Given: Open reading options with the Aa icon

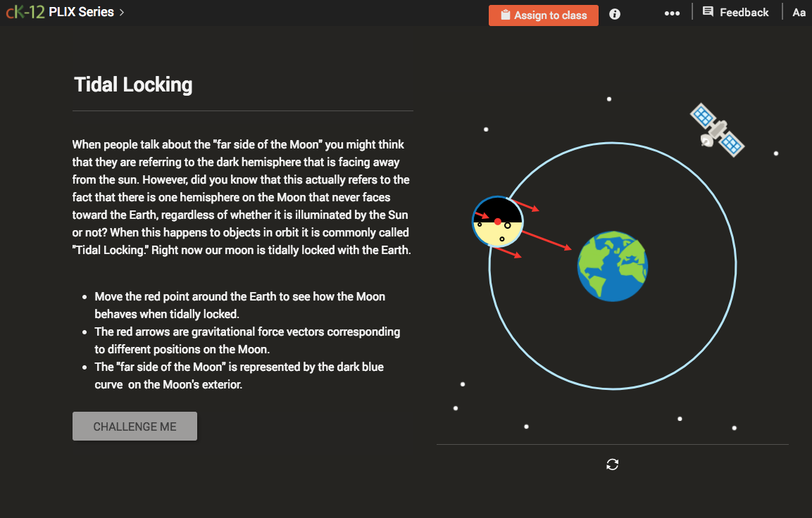Looking at the screenshot, I should (799, 12).
